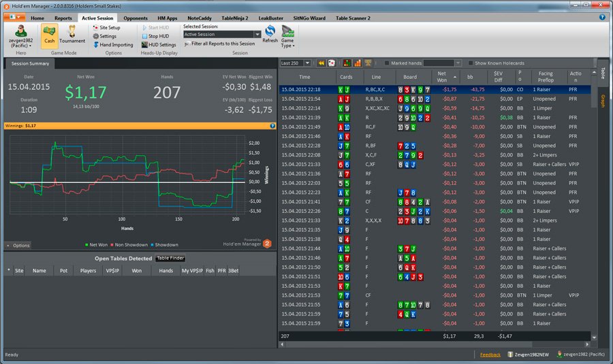The width and height of the screenshot is (613, 364).
Task: Sort open tables by VP$IP column
Action: [112, 271]
